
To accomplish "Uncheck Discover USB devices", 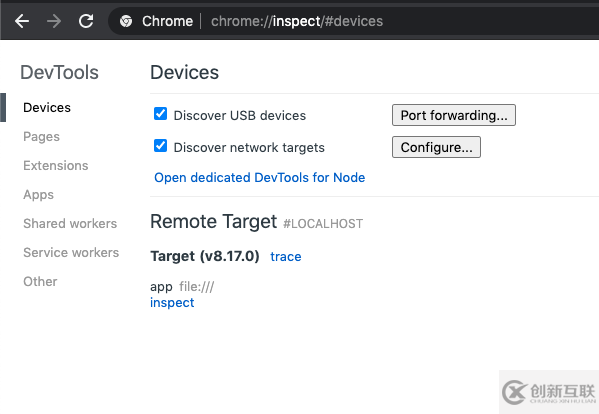I will (160, 114).
